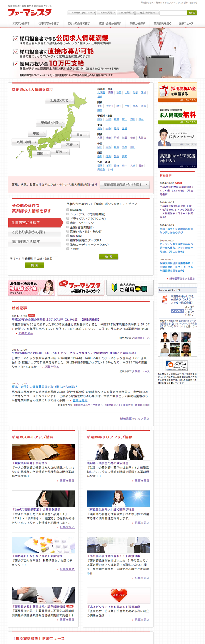Viewport: 205px width, 644px height.
Task: Click the handshake 薬局体験記 image
Action: coord(43,499)
